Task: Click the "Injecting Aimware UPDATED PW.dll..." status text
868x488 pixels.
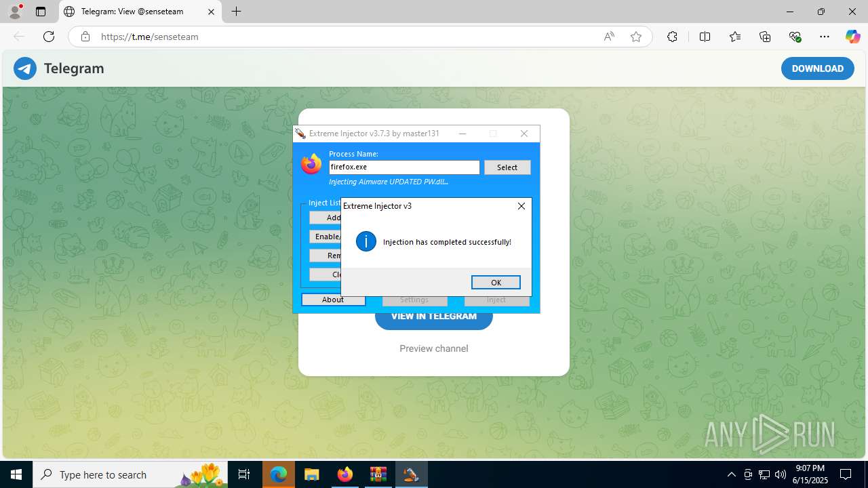Action: (389, 182)
